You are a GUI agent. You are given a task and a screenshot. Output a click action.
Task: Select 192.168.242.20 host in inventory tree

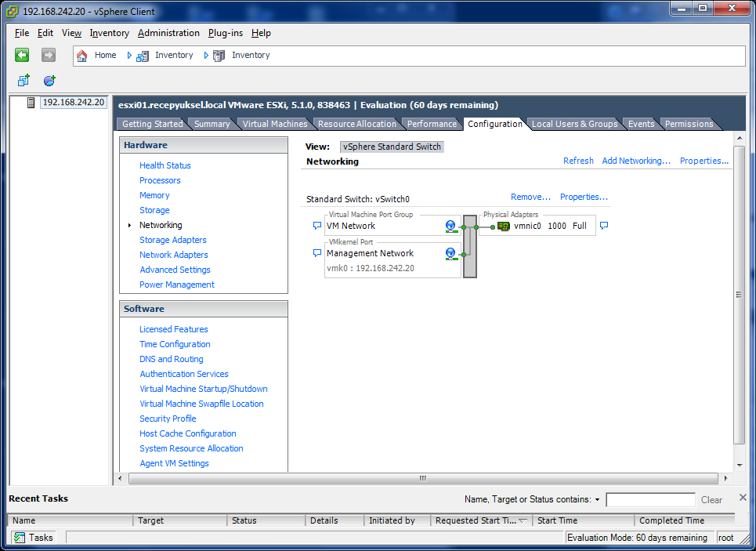coord(74,103)
